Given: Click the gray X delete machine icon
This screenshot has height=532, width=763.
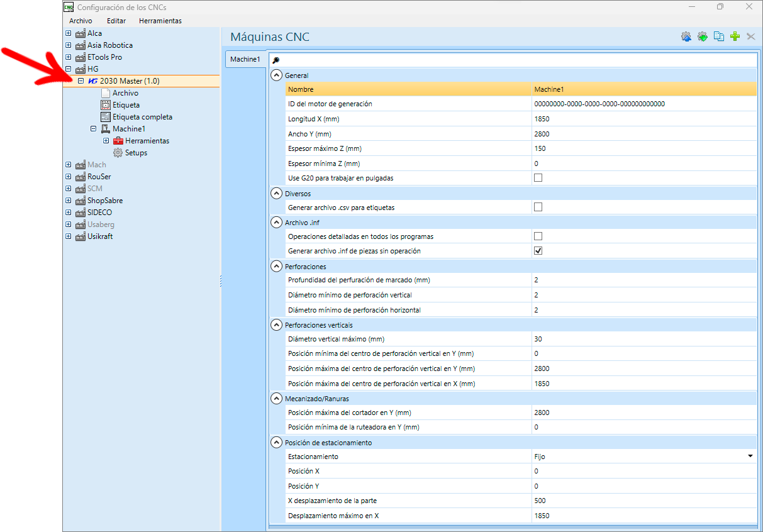Looking at the screenshot, I should point(750,37).
